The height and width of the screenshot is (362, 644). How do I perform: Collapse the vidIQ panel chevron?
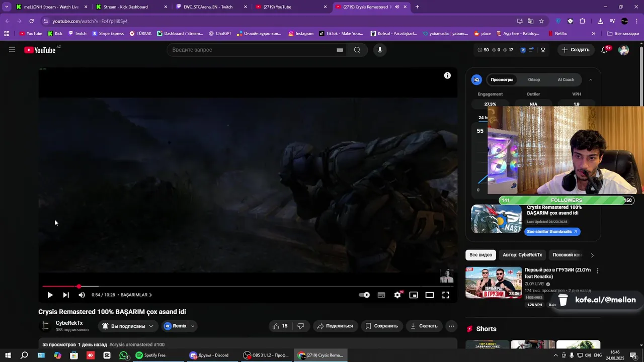click(x=591, y=79)
